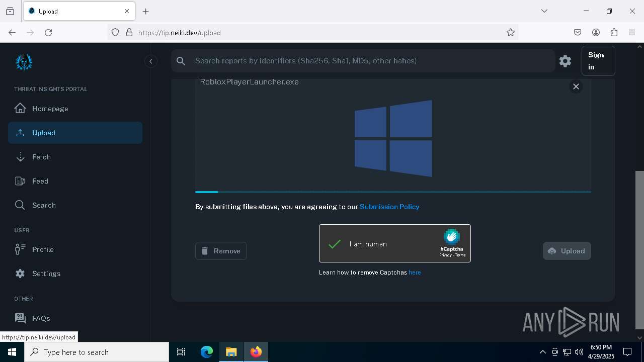Launch Microsoft Edge from taskbar

(x=207, y=352)
